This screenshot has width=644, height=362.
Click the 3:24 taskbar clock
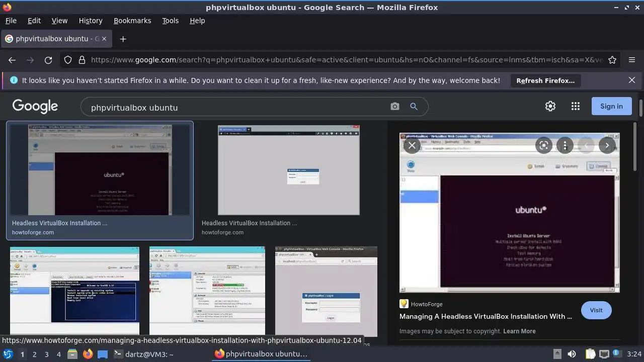pyautogui.click(x=634, y=354)
